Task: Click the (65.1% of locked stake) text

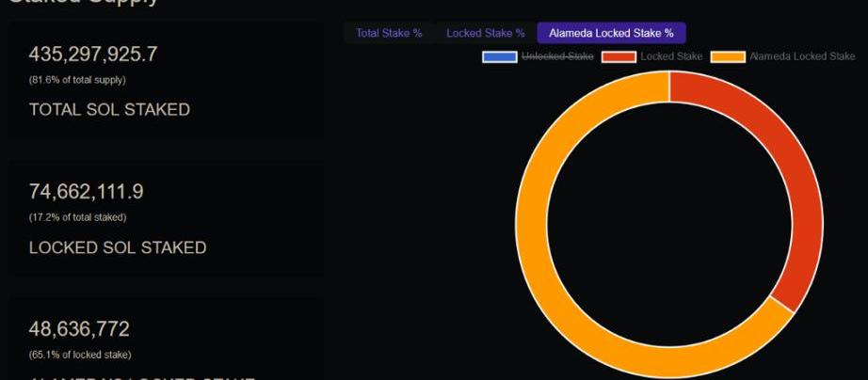Action: click(x=80, y=355)
